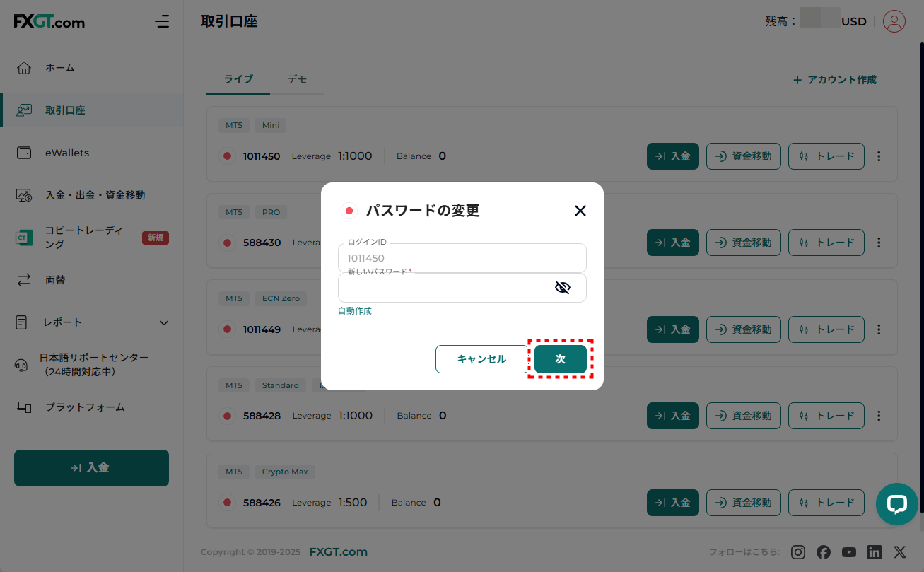Click the sidebar 入金 deposit button
This screenshot has height=572, width=924.
point(91,468)
